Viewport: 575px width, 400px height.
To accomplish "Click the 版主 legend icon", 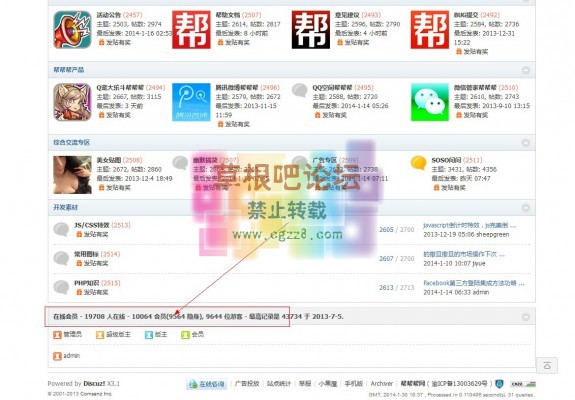I will pos(149,335).
